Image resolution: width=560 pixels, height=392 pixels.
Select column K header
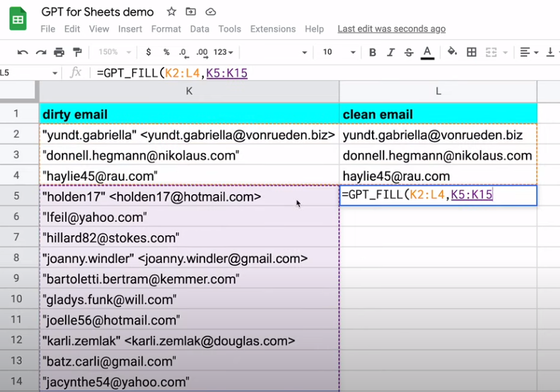tap(189, 91)
